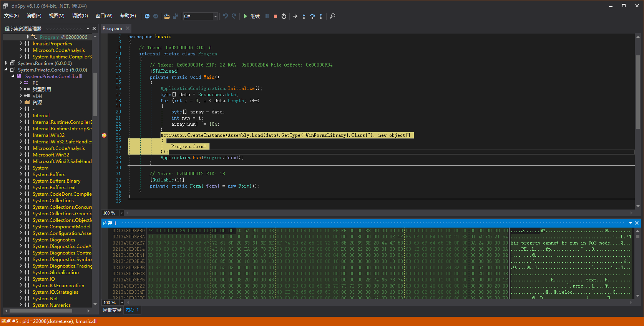
Task: Click the red stop debugging icon
Action: 276,16
